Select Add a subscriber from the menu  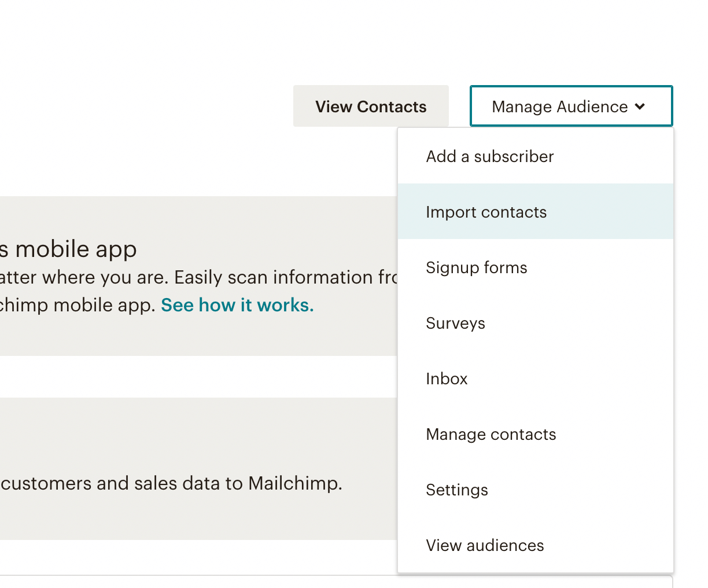pos(490,156)
